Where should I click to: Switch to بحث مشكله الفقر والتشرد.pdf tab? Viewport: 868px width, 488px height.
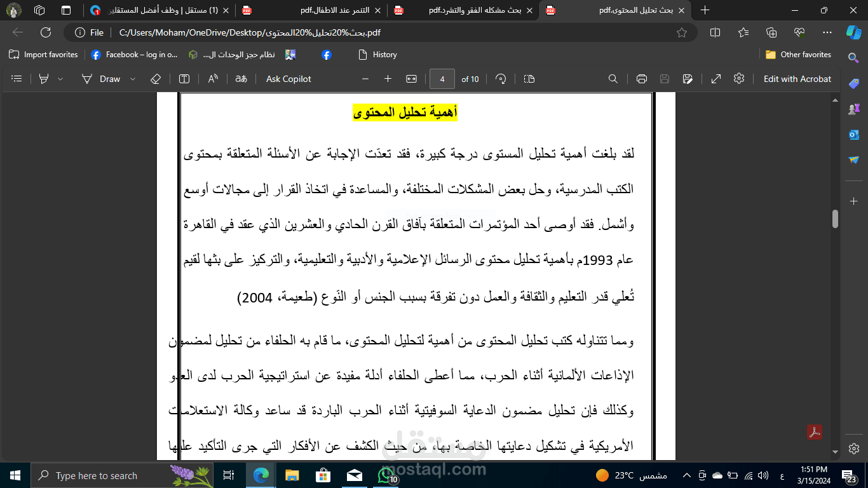pyautogui.click(x=463, y=10)
